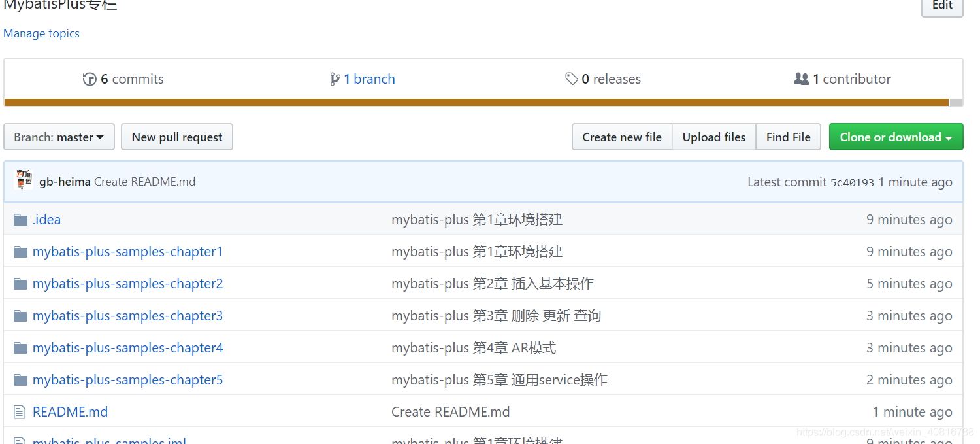Open the Branch: master dropdown
Screen dimensions: 980x444
click(x=59, y=137)
